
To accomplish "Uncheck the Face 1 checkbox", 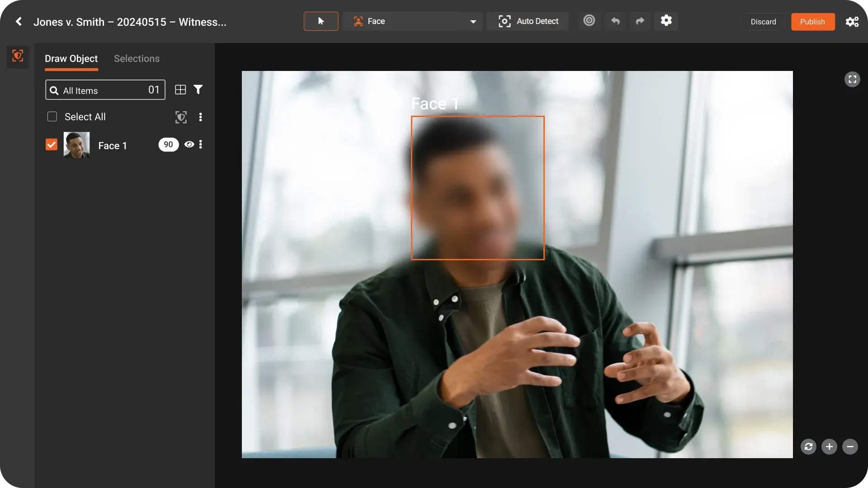I will tap(52, 145).
